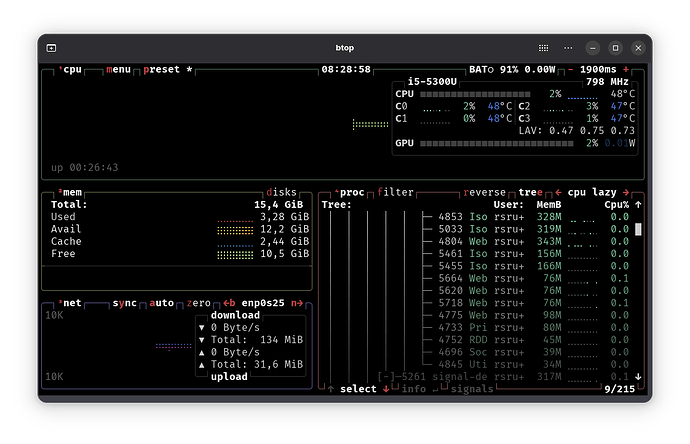The image size is (690, 444).
Task: Toggle process tree view
Action: point(530,192)
